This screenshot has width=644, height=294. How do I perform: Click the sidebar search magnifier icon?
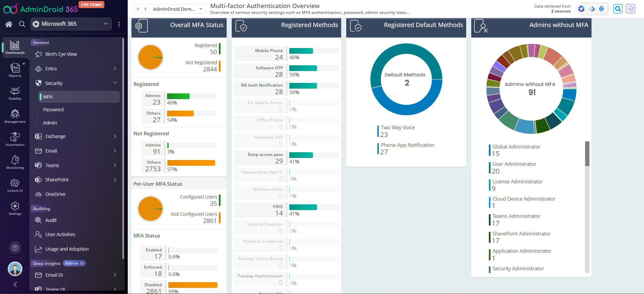tap(22, 24)
